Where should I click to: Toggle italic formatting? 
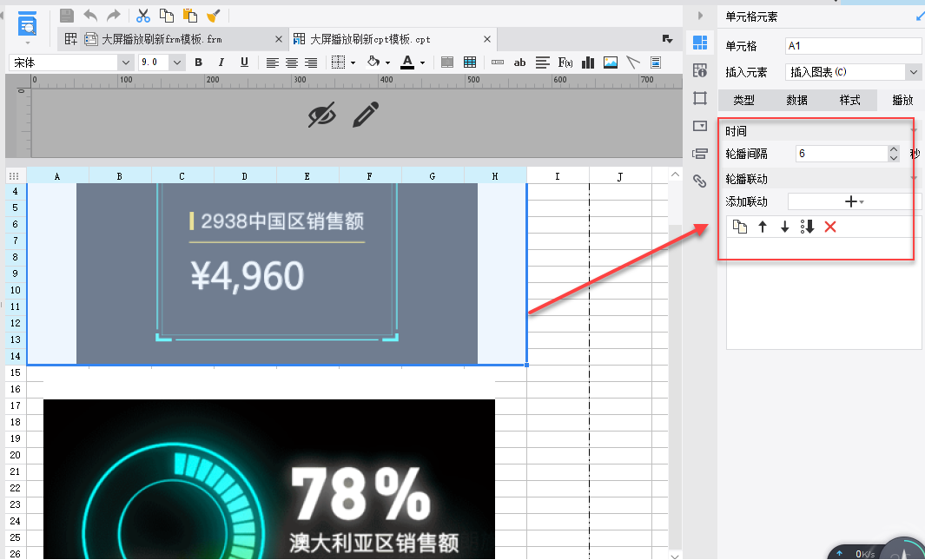[221, 63]
